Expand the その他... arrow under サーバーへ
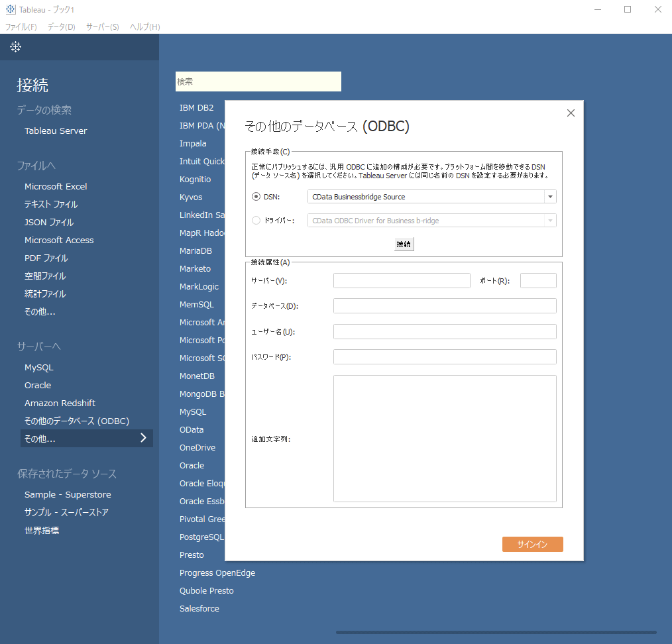The image size is (672, 644). [144, 438]
